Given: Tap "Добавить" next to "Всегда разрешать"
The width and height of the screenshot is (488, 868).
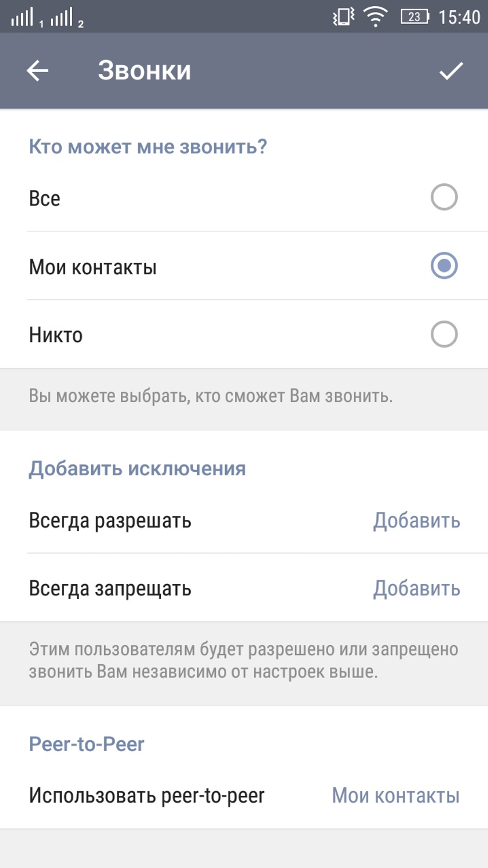Looking at the screenshot, I should click(416, 520).
